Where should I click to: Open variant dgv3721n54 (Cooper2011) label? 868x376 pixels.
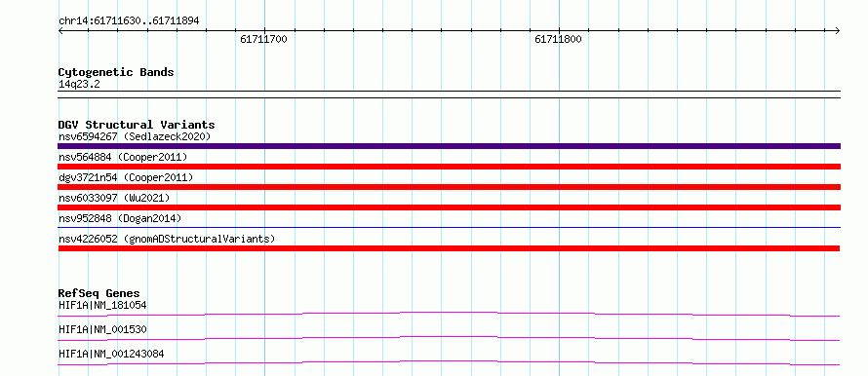pyautogui.click(x=126, y=177)
